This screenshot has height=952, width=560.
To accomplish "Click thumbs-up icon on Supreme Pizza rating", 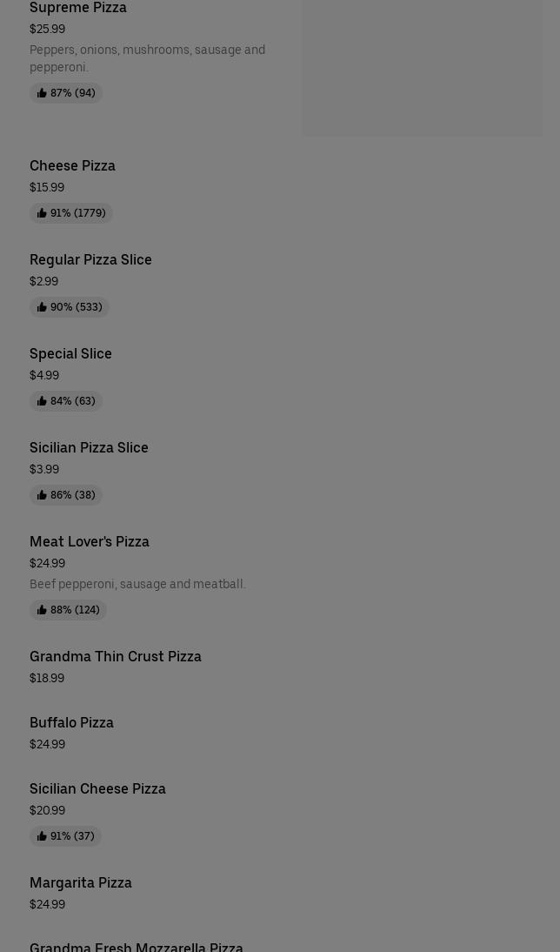I will (42, 93).
